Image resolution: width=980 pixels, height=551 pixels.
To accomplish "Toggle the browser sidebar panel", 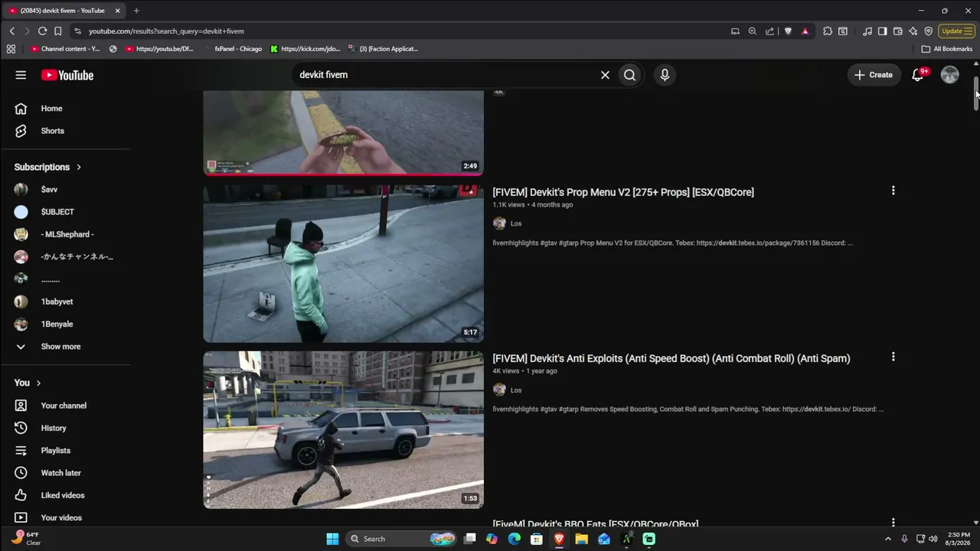I will click(x=883, y=31).
